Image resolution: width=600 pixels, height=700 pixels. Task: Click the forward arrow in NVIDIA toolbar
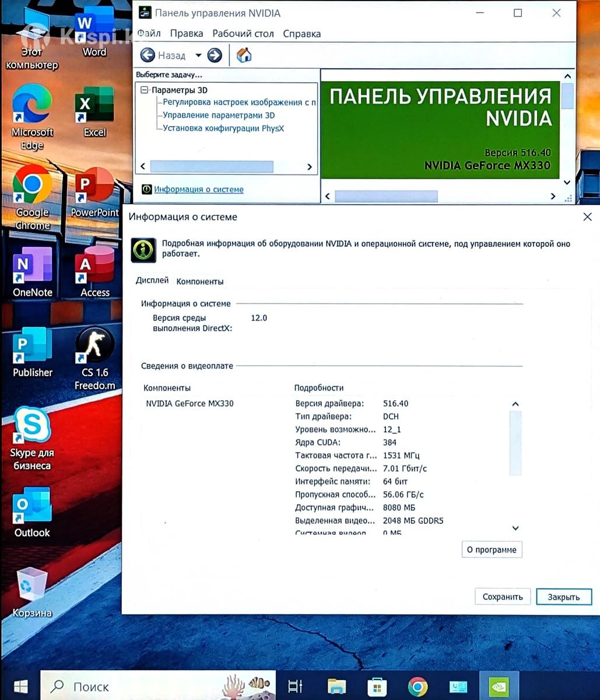(x=215, y=55)
